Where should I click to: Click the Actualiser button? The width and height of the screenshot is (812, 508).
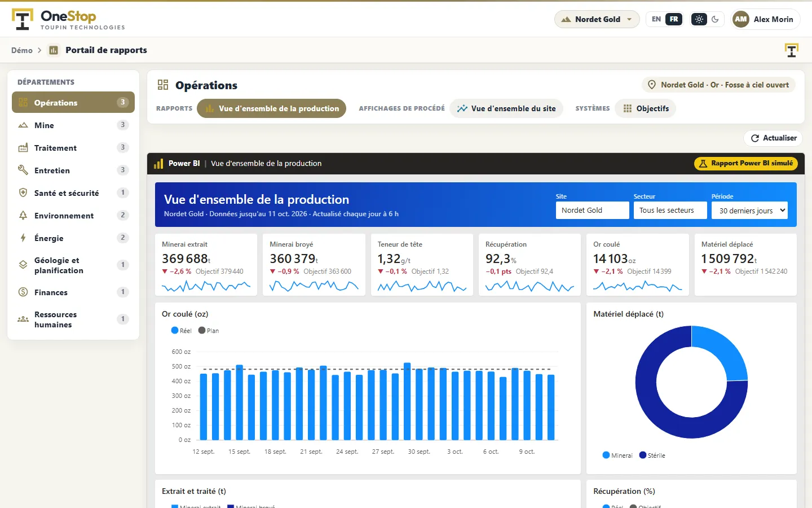773,138
